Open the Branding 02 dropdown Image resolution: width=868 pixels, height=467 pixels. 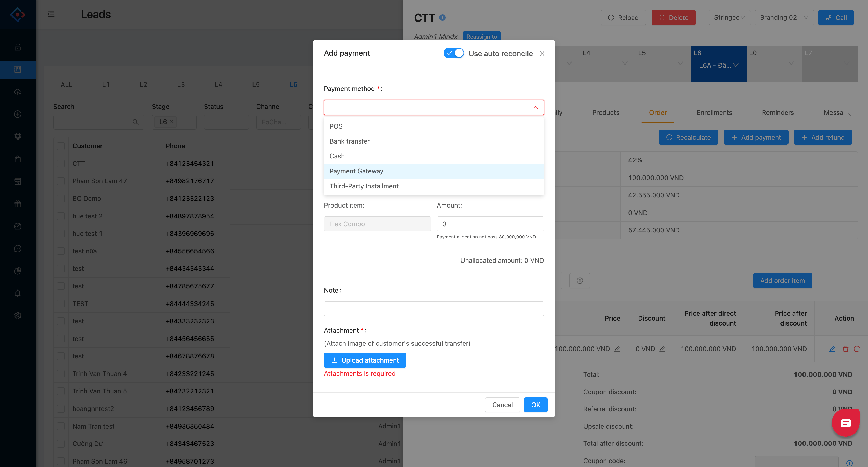click(784, 18)
